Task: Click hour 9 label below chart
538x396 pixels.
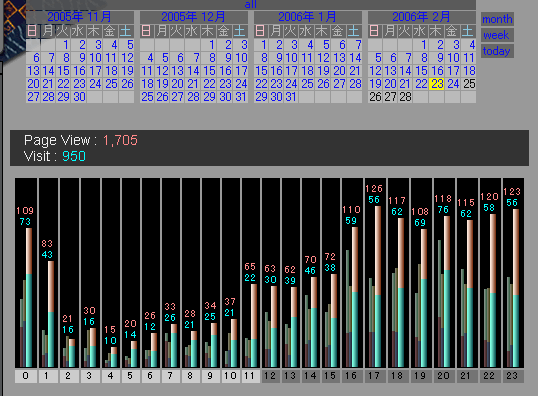Action: (210, 376)
